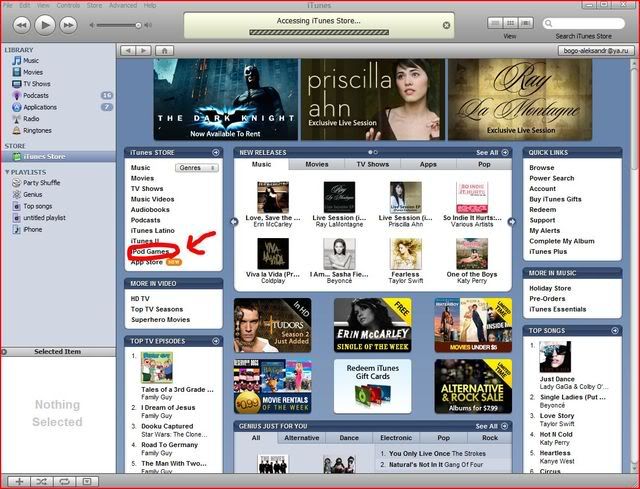Open Holiday Store link
The height and width of the screenshot is (489, 640).
pyautogui.click(x=550, y=288)
